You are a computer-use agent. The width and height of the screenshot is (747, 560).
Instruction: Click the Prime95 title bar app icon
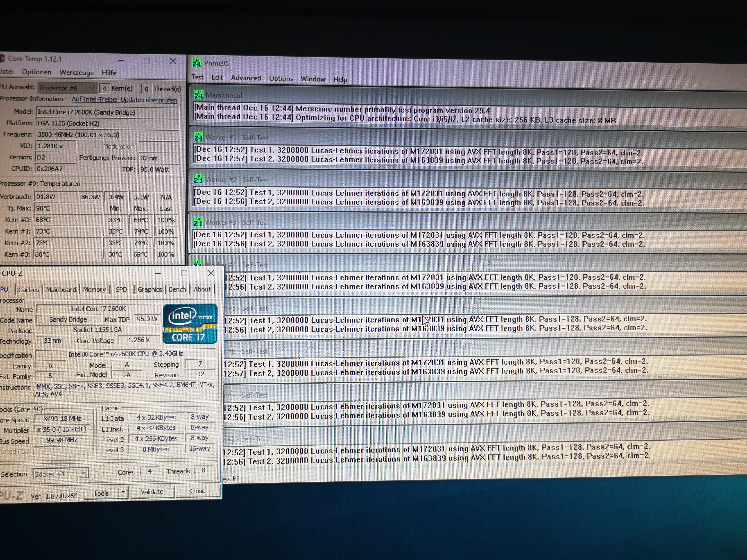[x=197, y=63]
